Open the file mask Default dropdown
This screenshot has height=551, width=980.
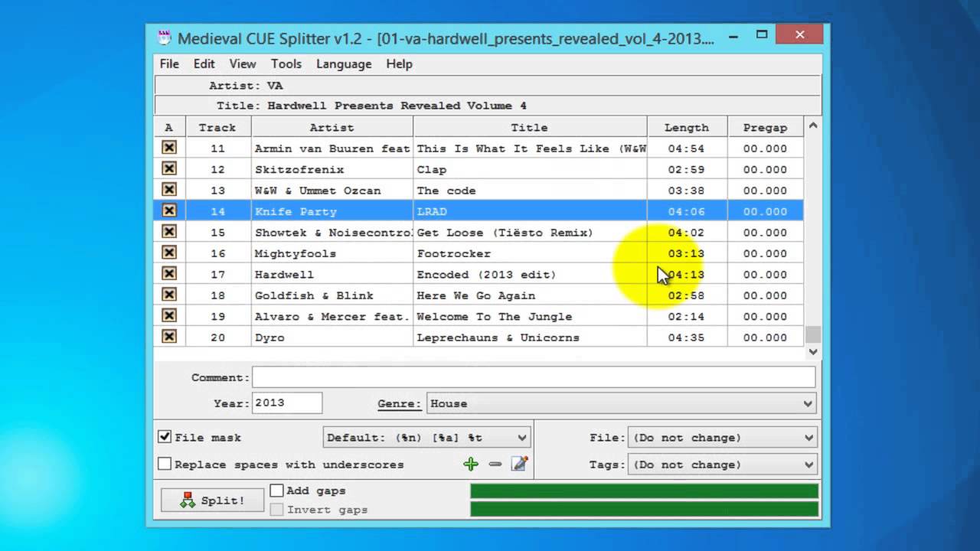(426, 438)
